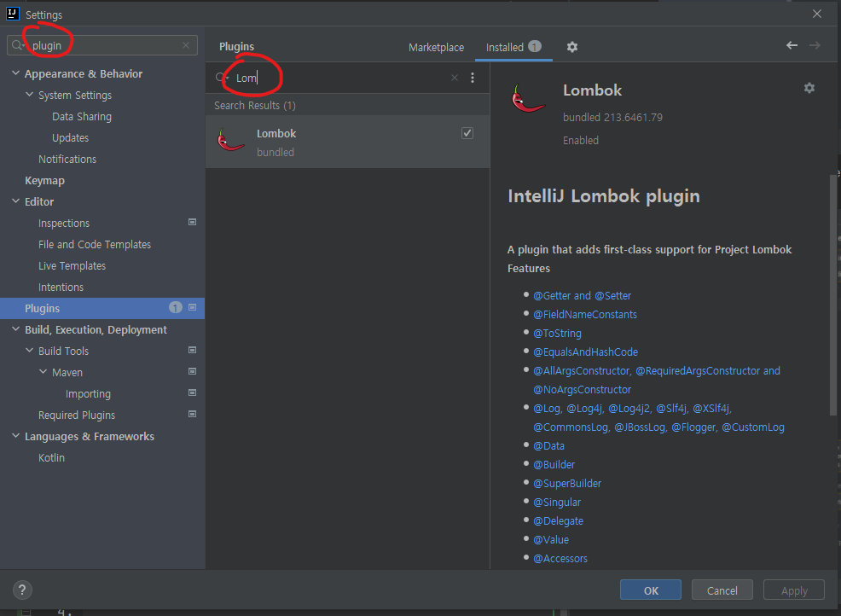841x616 pixels.
Task: Close the Settings dialog window
Action: click(x=817, y=14)
